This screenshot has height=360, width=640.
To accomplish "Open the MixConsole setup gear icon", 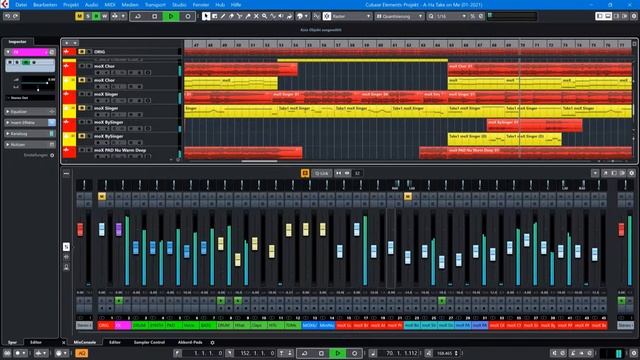I will pyautogui.click(x=631, y=173).
